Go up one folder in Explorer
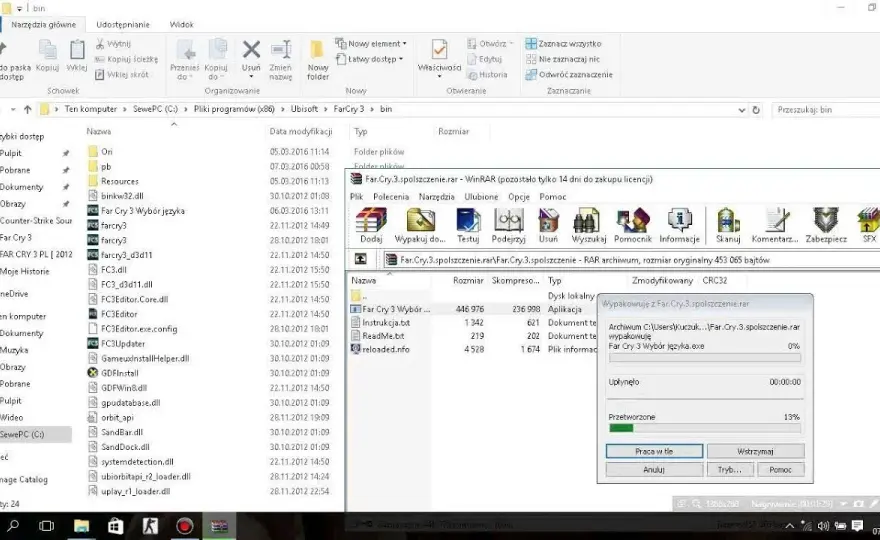The width and height of the screenshot is (880, 540). (28, 109)
